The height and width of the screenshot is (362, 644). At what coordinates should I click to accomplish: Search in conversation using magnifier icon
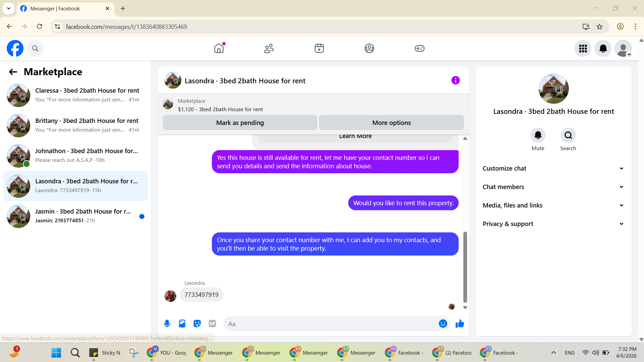coord(568,135)
